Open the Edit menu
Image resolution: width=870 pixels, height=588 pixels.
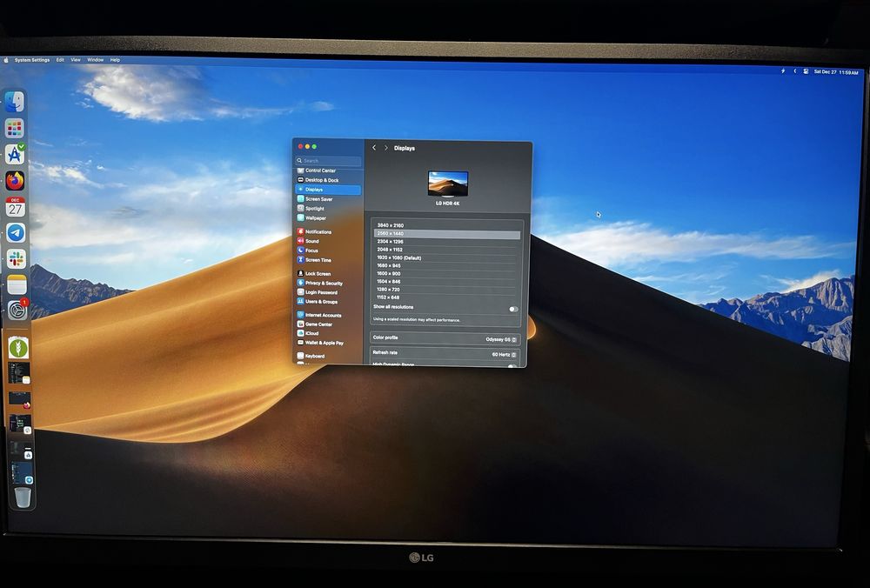pos(60,60)
